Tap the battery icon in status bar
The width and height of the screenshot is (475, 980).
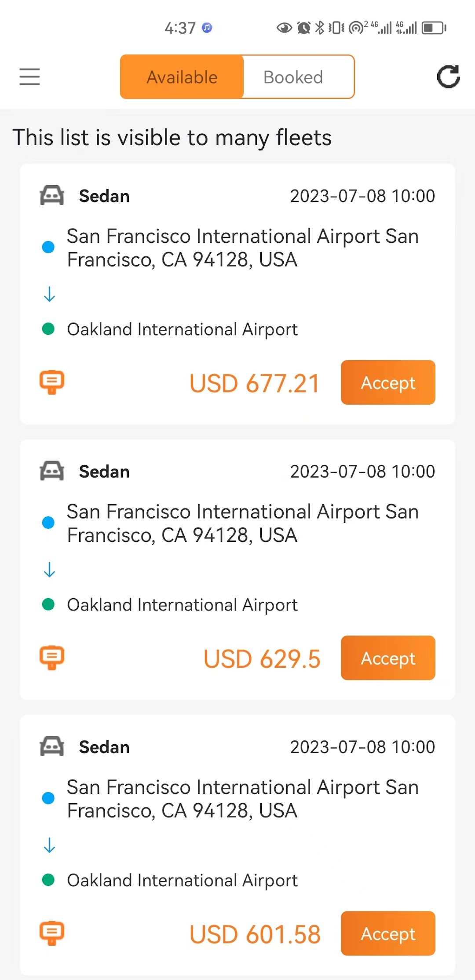434,28
